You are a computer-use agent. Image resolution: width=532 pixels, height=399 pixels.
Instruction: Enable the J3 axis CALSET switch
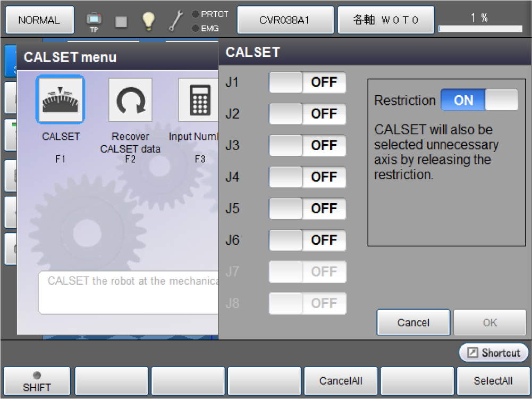pyautogui.click(x=307, y=145)
